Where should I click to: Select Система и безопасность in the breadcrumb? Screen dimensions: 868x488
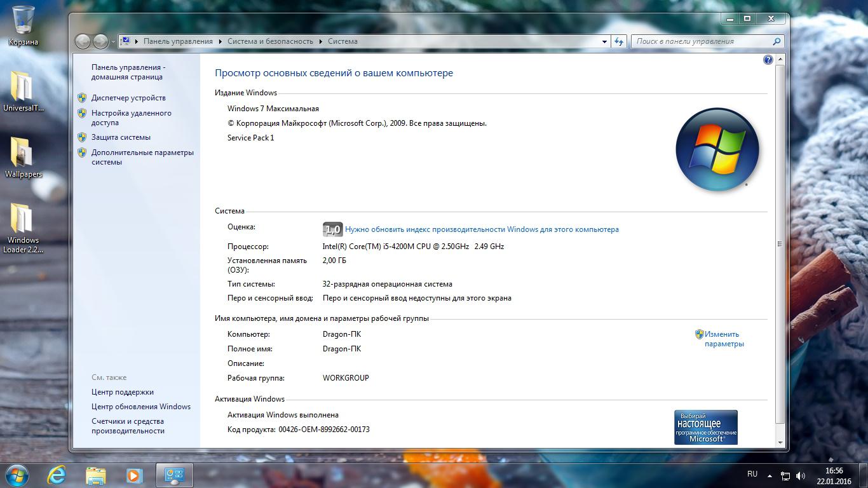point(270,41)
